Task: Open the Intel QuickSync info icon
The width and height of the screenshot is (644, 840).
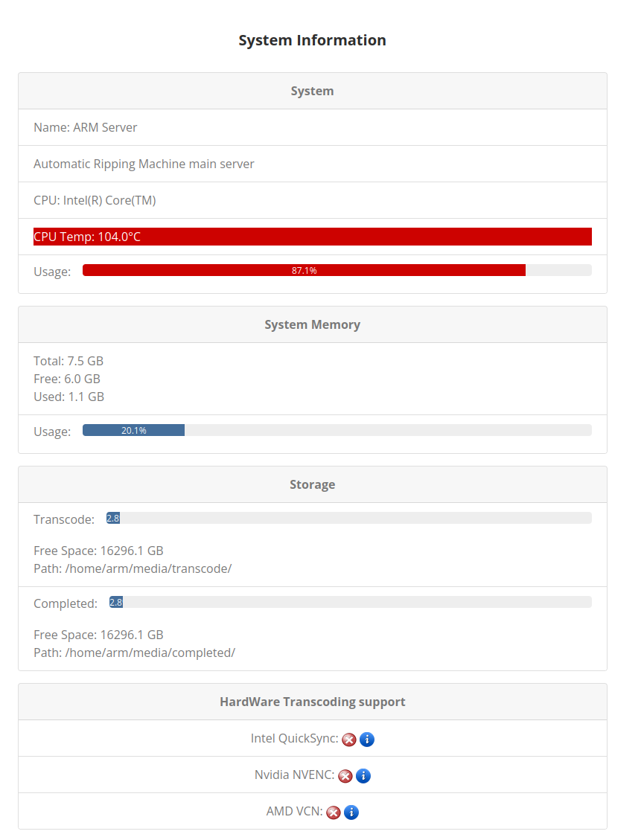Action: click(366, 739)
